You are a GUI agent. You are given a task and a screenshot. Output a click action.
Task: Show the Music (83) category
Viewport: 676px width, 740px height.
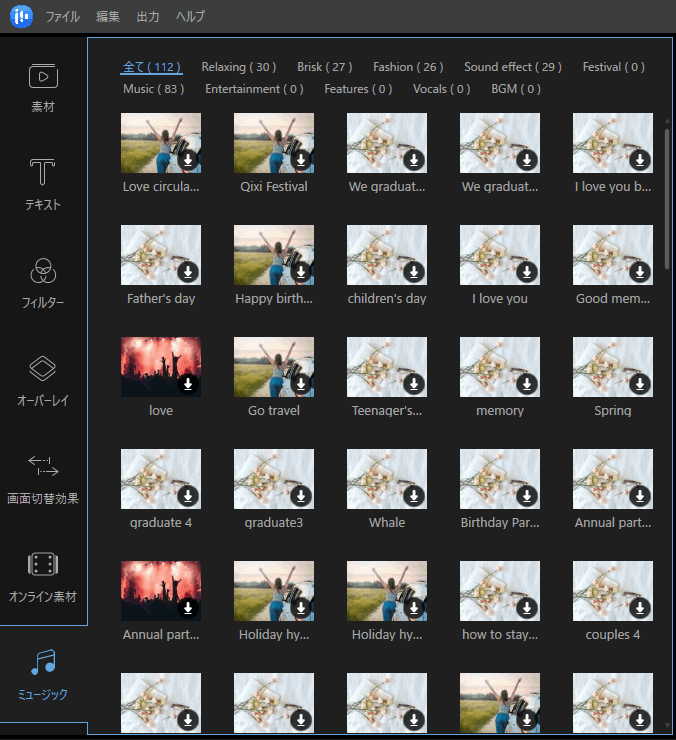tap(153, 89)
